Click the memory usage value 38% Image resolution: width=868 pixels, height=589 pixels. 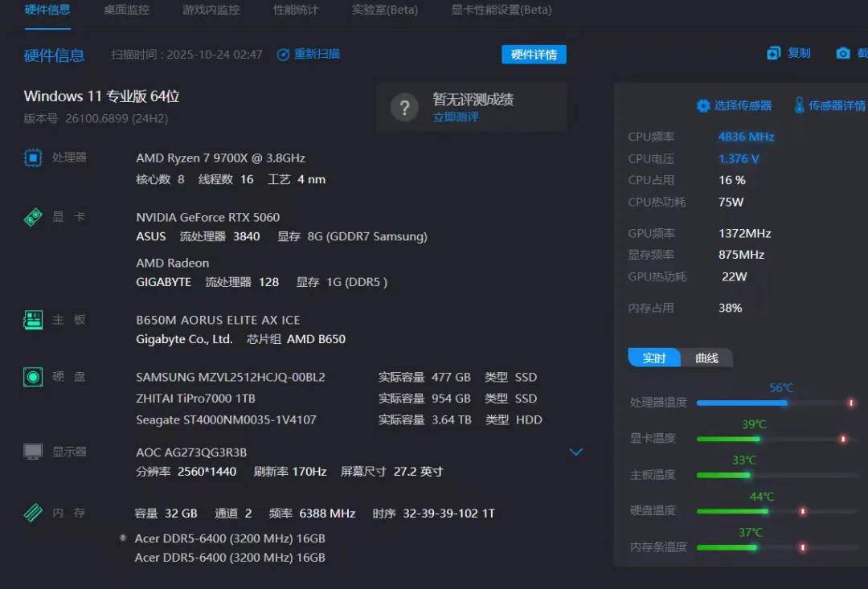(730, 308)
